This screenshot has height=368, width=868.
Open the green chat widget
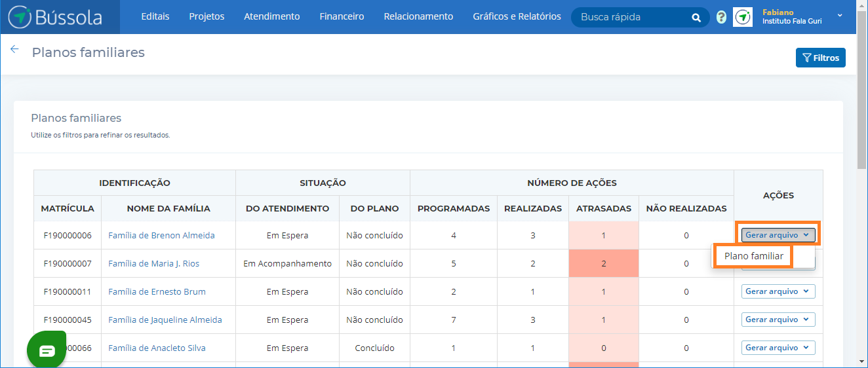click(47, 351)
